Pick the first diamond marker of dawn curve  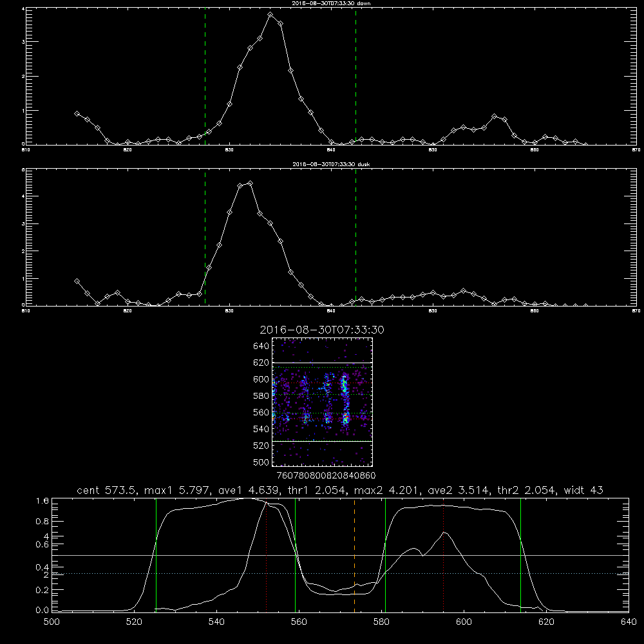(x=77, y=113)
